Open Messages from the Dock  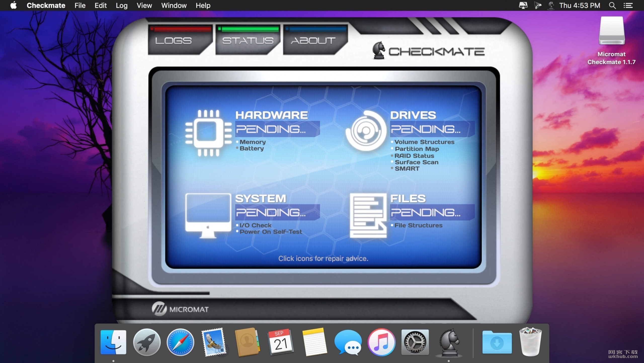tap(348, 343)
